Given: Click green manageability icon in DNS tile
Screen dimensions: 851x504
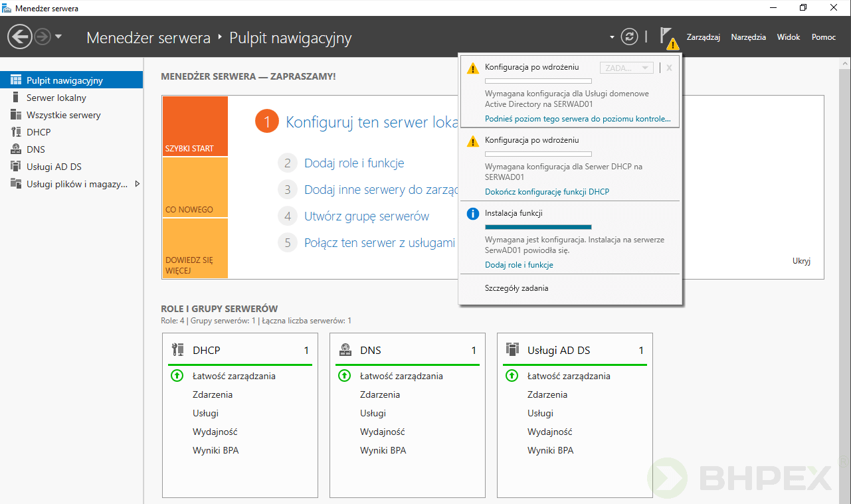Looking at the screenshot, I should click(x=344, y=376).
